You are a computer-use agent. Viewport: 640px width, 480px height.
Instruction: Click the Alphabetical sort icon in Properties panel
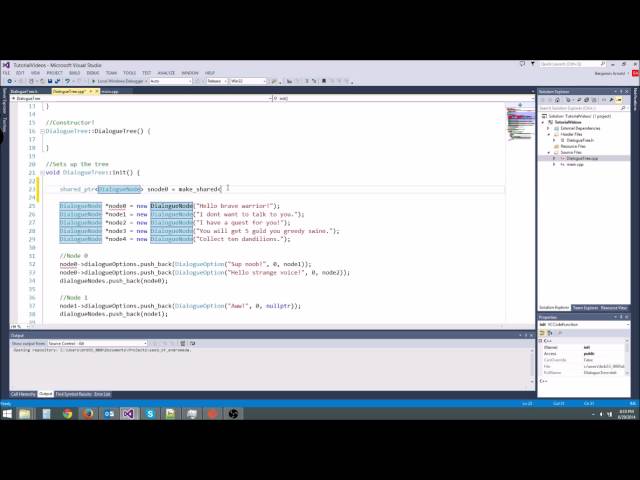click(x=549, y=333)
